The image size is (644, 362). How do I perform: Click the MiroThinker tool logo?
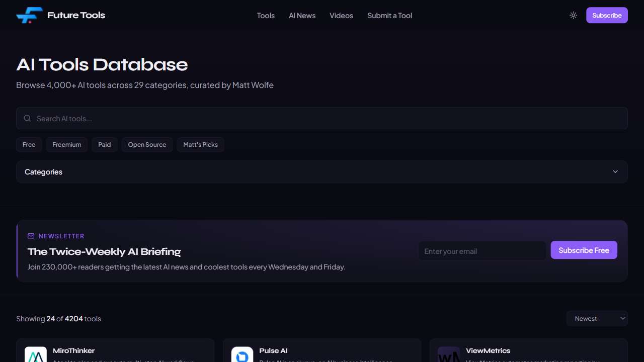tap(36, 355)
